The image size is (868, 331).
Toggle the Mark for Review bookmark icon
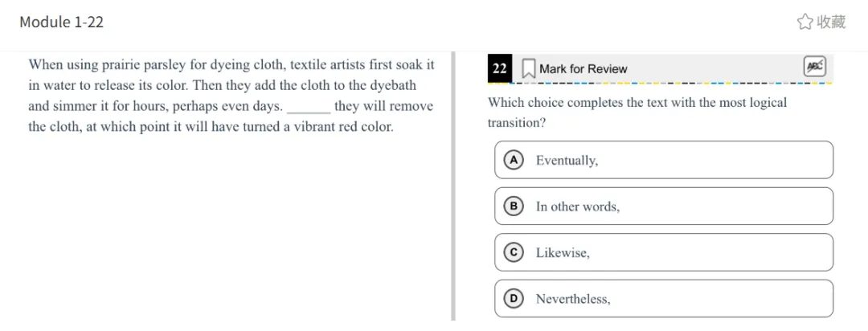tap(528, 68)
